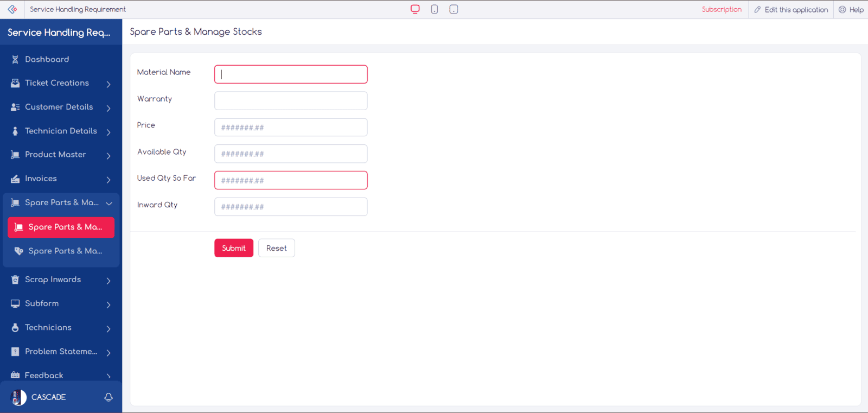The image size is (868, 413).
Task: Switch to mobile phone preview icon
Action: pos(435,9)
